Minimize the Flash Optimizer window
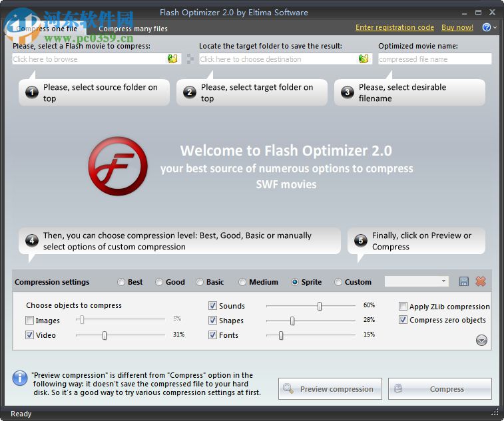The width and height of the screenshot is (504, 421). [464, 13]
